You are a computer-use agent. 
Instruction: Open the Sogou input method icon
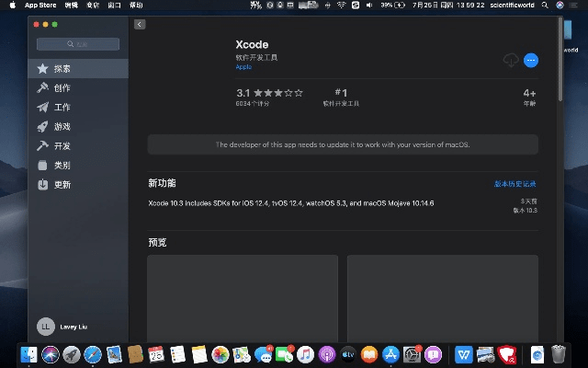click(x=356, y=6)
